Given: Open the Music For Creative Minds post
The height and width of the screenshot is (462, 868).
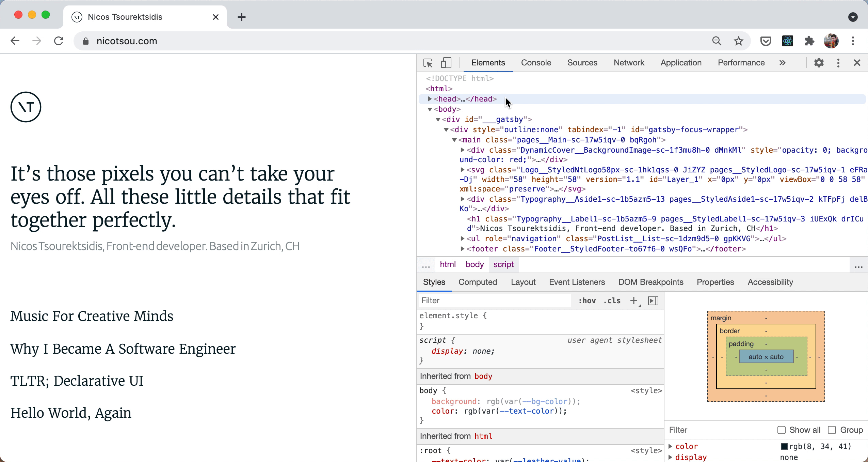Looking at the screenshot, I should click(92, 316).
